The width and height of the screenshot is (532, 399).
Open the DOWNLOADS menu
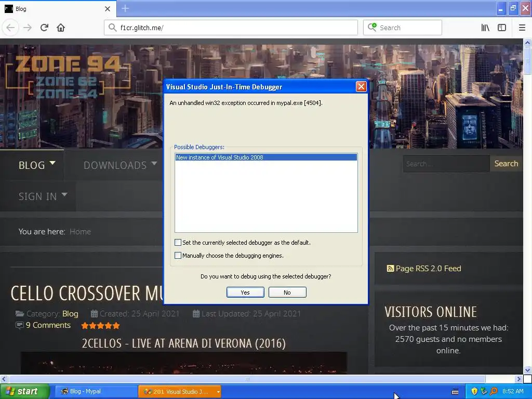point(120,165)
